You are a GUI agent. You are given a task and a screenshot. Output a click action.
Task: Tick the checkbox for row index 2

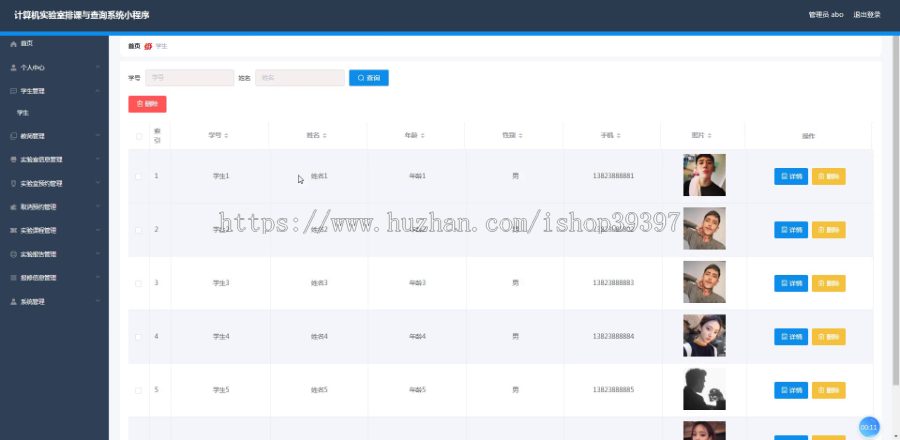pos(138,229)
